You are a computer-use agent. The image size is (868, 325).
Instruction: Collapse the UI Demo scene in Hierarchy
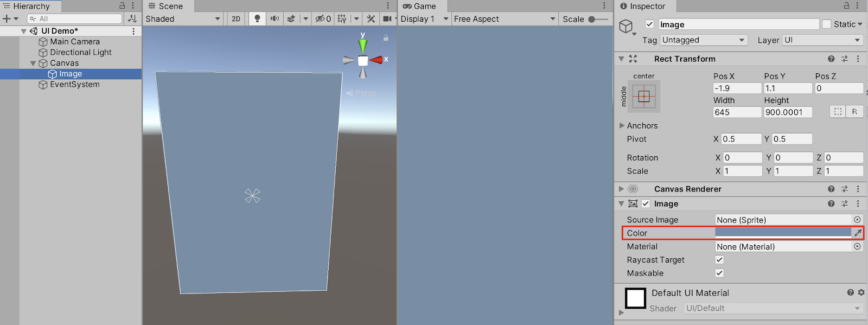pos(23,31)
